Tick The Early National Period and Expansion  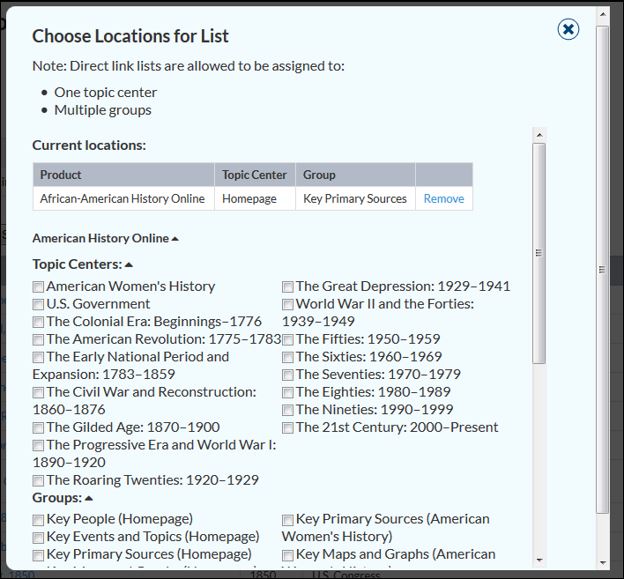click(38, 357)
